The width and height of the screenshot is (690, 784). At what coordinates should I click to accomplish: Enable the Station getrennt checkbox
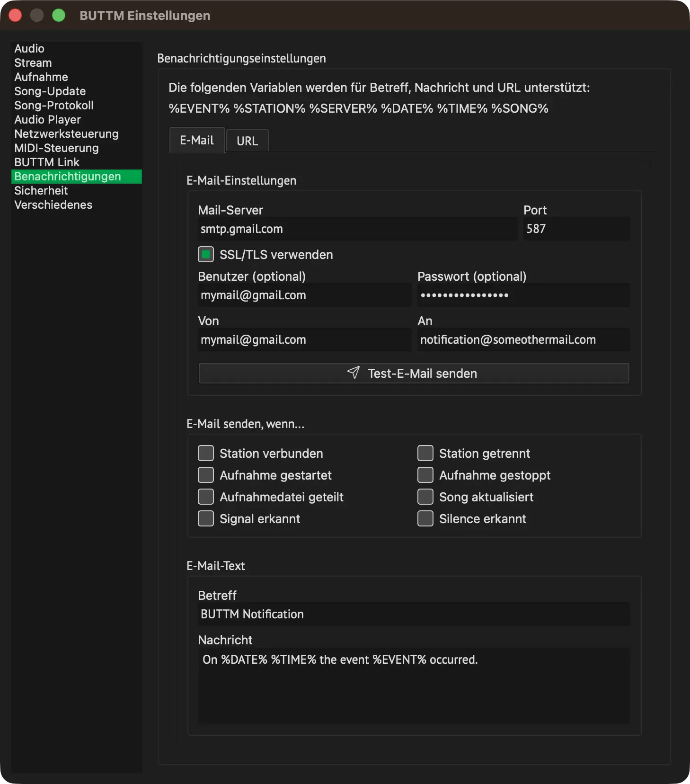(x=425, y=453)
